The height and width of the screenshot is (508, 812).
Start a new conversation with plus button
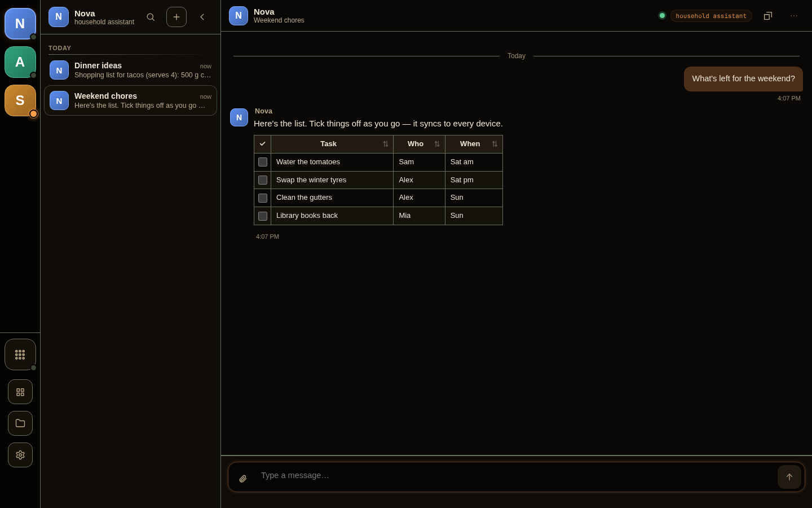176,17
